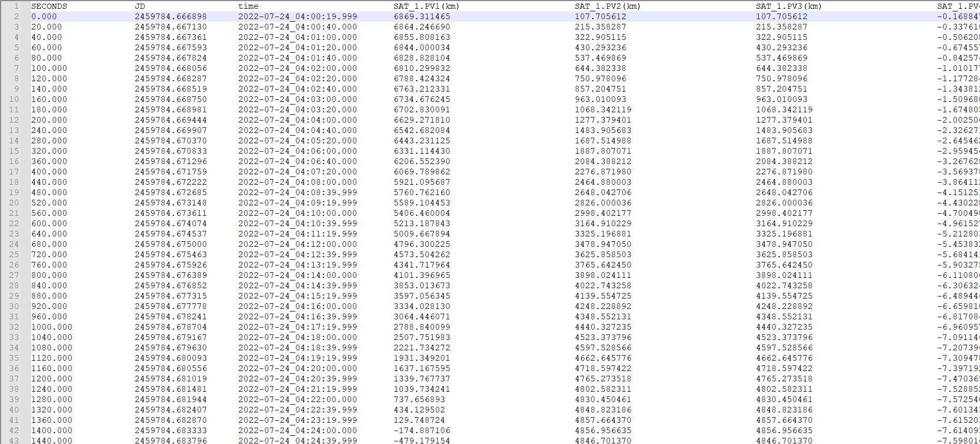
Task: Click the SECONDS column header text
Action: 49,6
